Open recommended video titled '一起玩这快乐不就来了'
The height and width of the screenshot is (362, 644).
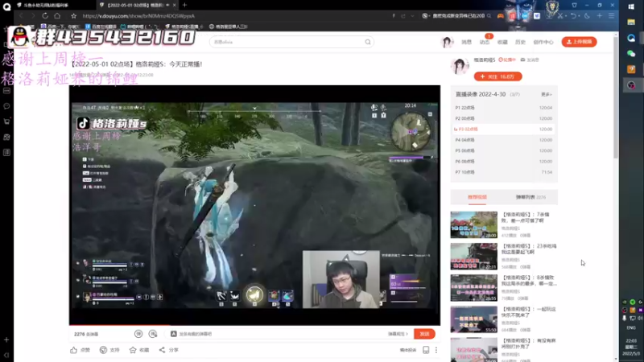coord(529,312)
